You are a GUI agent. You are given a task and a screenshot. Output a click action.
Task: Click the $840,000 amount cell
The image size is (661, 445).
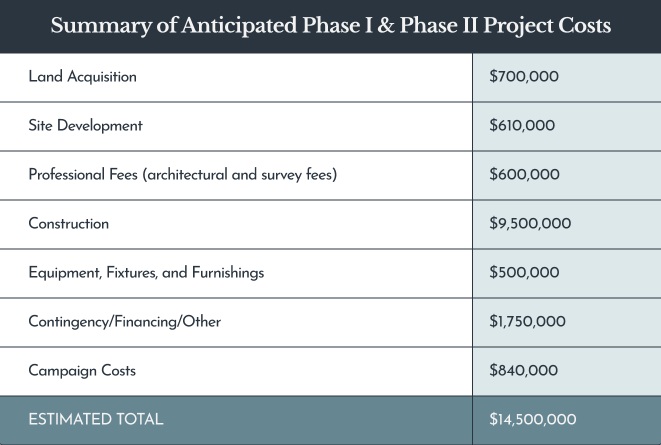coord(524,371)
